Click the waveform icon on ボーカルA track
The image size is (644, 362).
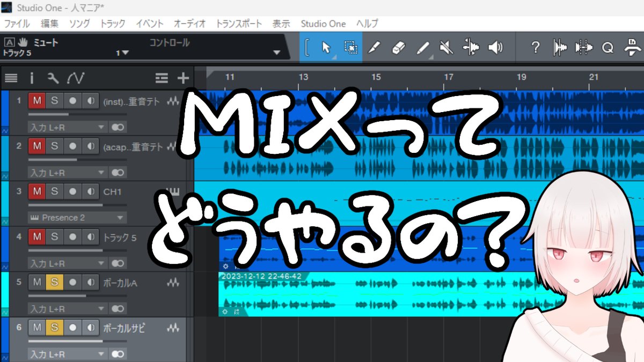click(x=173, y=282)
